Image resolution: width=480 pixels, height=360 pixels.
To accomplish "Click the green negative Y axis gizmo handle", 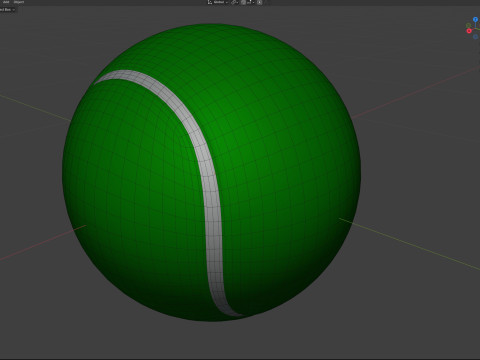I will pos(468,25).
